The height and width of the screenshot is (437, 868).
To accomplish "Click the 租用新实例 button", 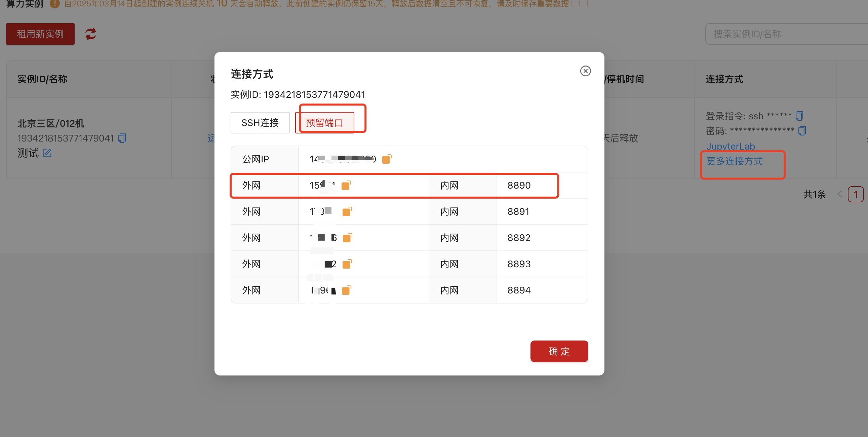I will coord(40,34).
